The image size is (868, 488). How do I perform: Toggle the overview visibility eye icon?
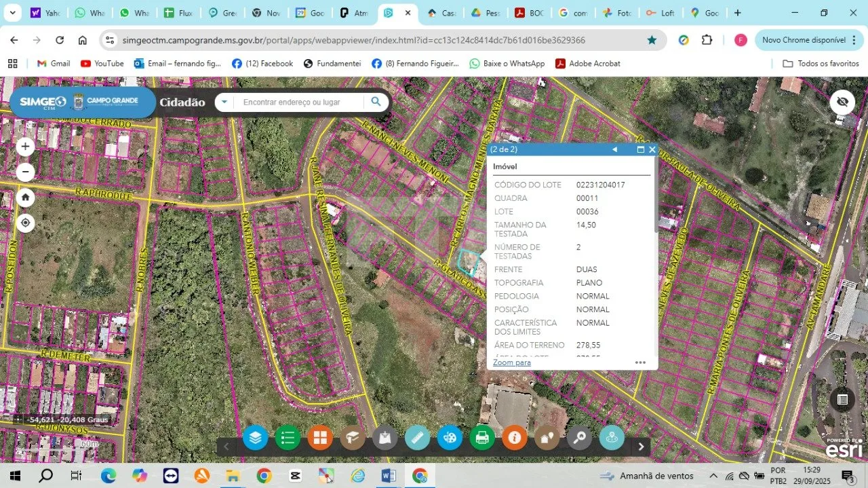[x=842, y=102]
